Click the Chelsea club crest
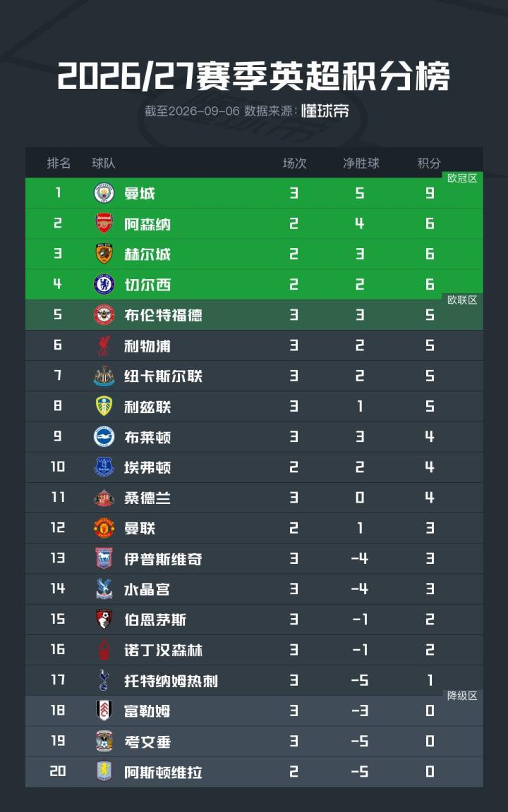The width and height of the screenshot is (508, 812). tap(104, 284)
